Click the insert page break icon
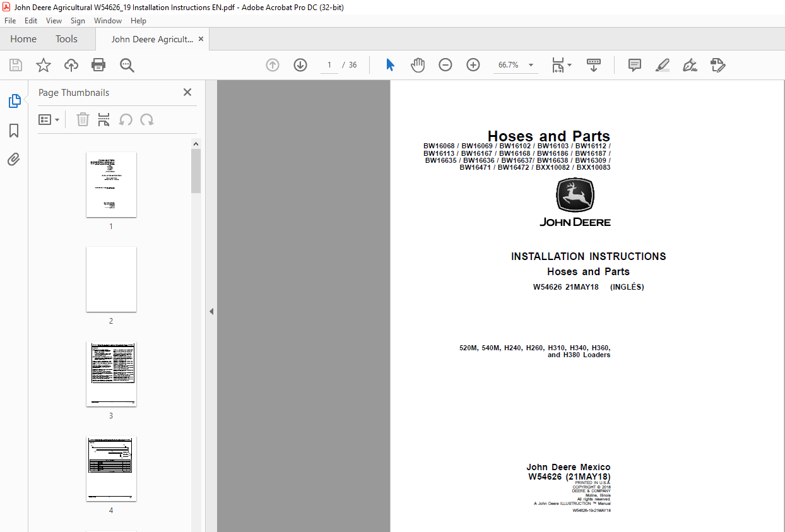Viewport: 785px width, 532px height. pos(104,119)
